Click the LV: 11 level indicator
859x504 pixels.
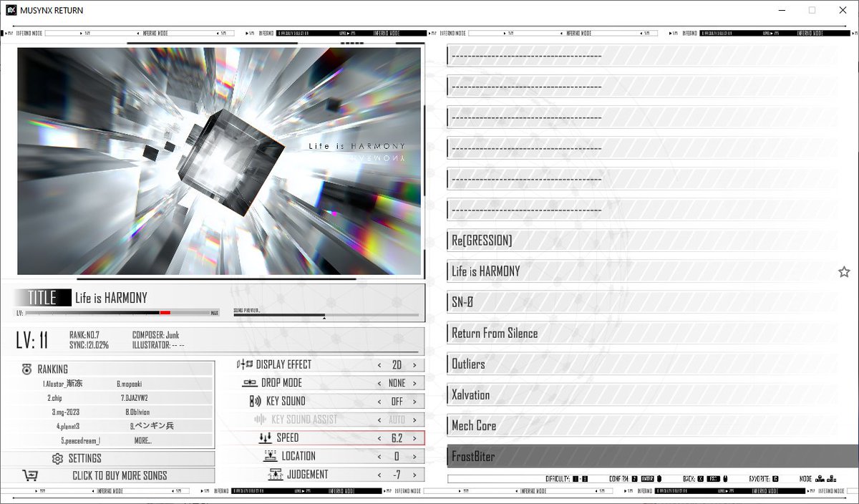(32, 341)
